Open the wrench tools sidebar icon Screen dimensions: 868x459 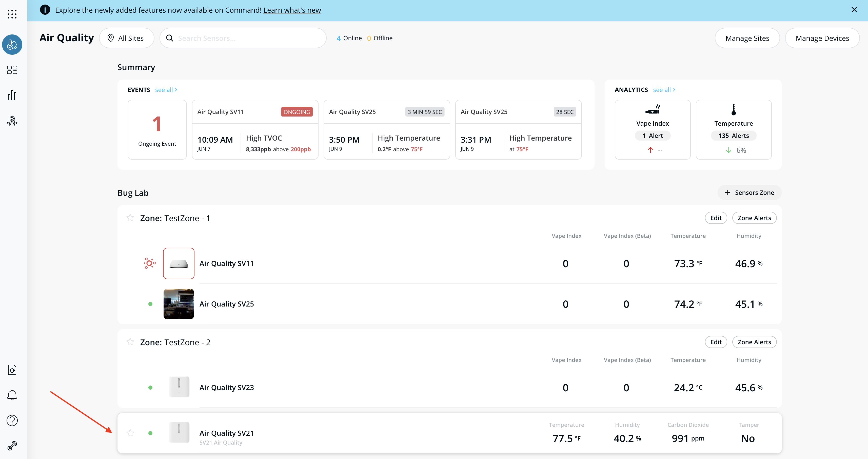point(12,446)
